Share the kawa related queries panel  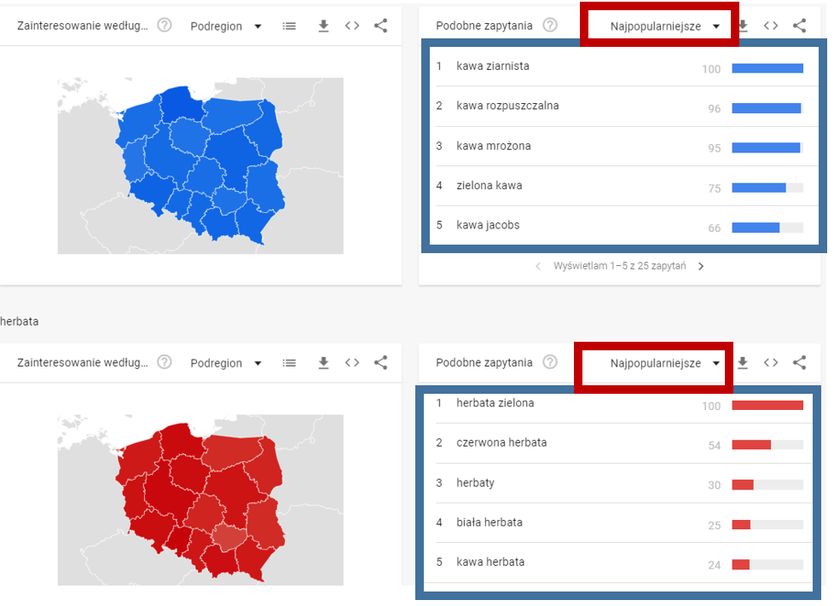(798, 25)
